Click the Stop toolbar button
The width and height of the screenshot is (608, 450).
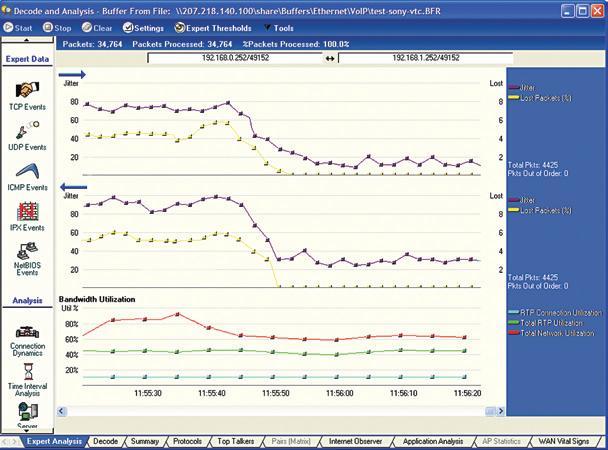point(57,28)
